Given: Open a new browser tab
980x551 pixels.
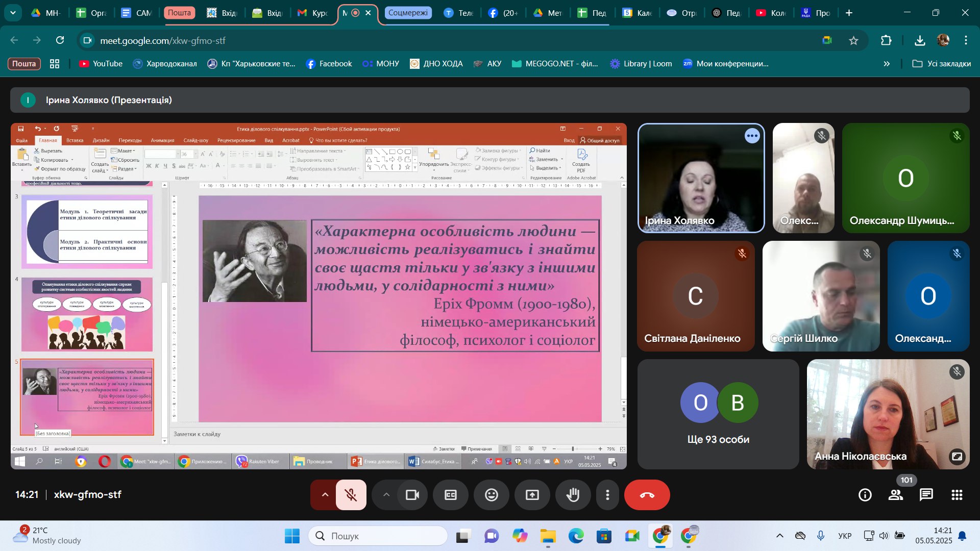Looking at the screenshot, I should click(849, 13).
